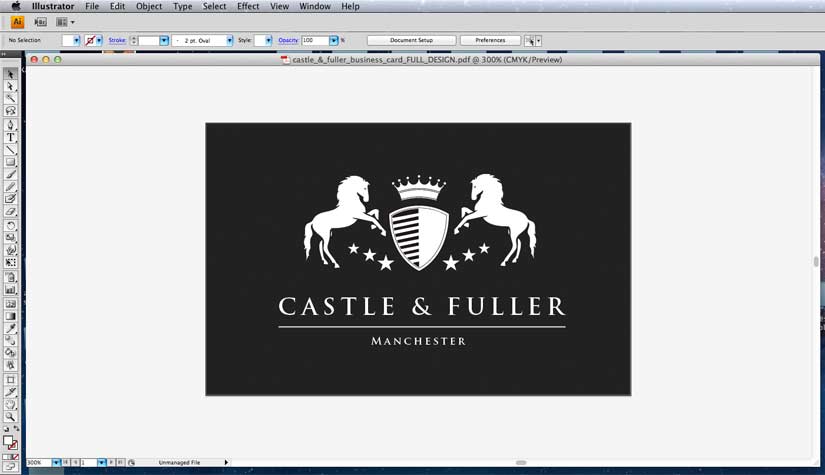The width and height of the screenshot is (825, 475).
Task: Select the Blob Brush tool
Action: [x=11, y=199]
